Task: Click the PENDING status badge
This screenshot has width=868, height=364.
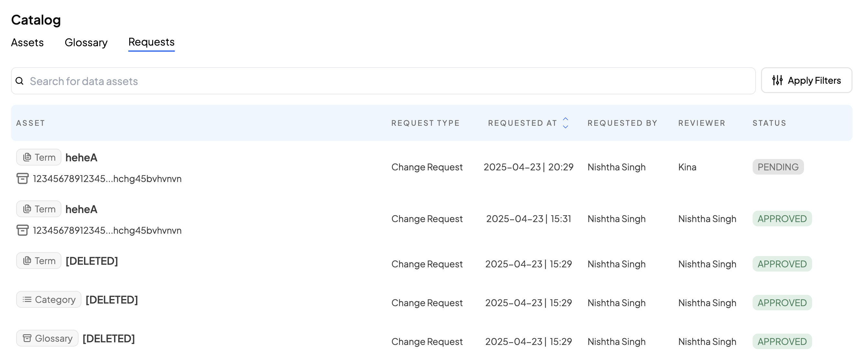Action: (x=778, y=167)
